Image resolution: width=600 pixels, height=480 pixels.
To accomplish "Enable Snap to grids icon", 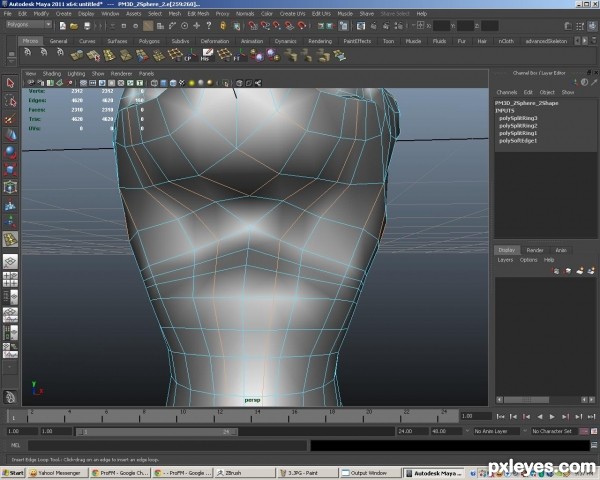I will (253, 26).
